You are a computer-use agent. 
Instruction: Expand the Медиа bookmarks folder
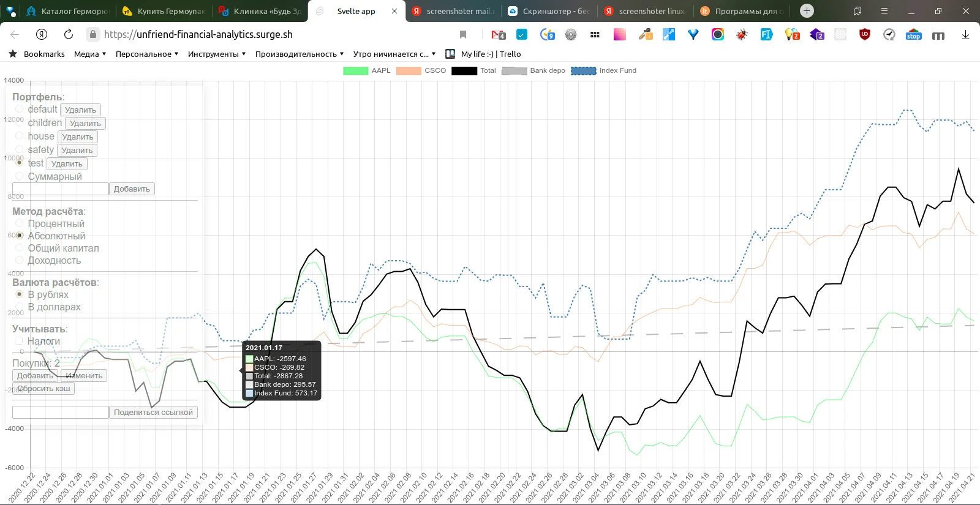pos(90,54)
